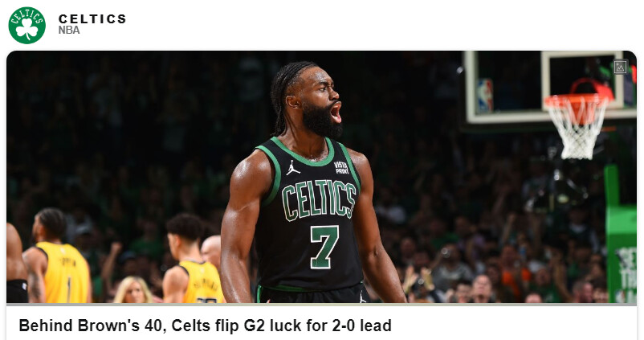Click the word CELTICS on the black jersey
The image size is (644, 340).
click(x=319, y=200)
